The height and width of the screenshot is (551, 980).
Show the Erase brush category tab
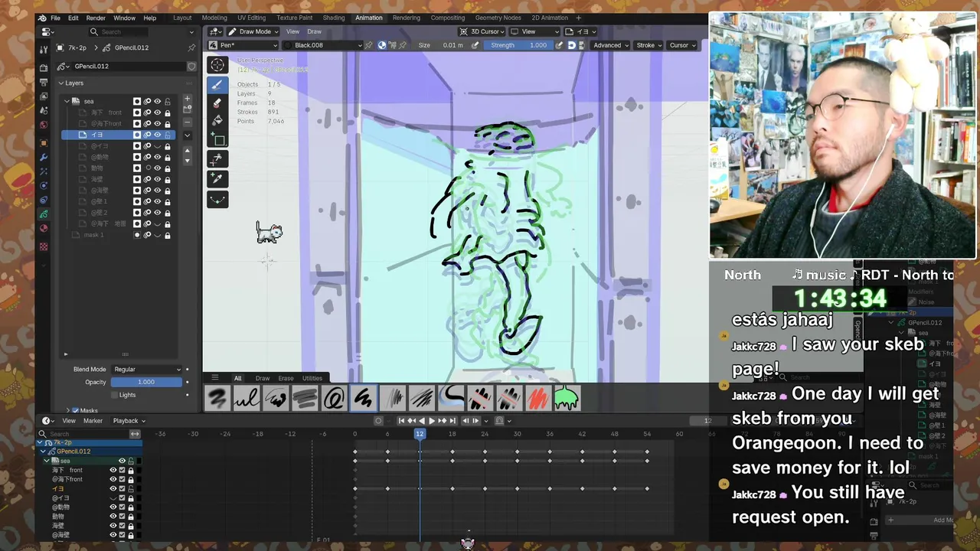[x=286, y=378]
